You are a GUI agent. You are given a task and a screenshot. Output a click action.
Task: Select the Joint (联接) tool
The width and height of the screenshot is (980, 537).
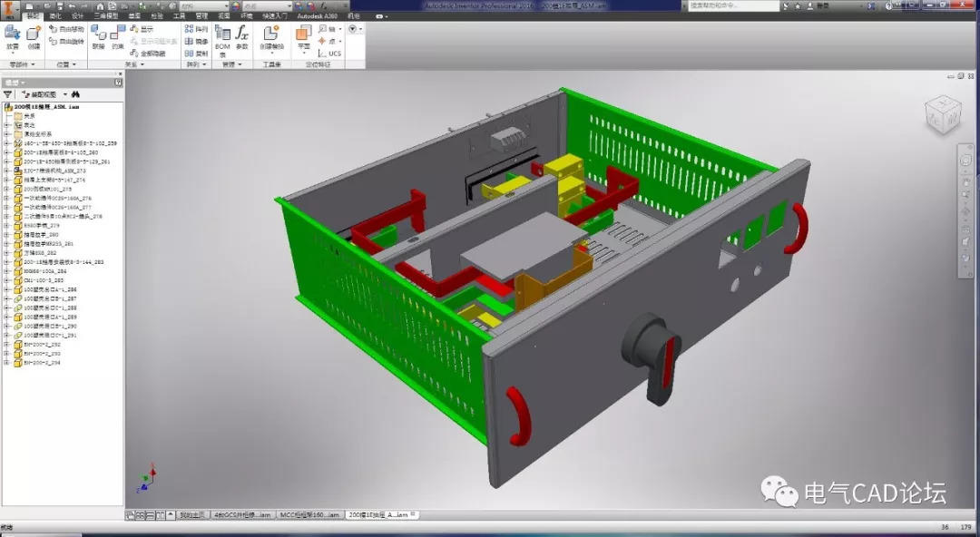point(98,36)
